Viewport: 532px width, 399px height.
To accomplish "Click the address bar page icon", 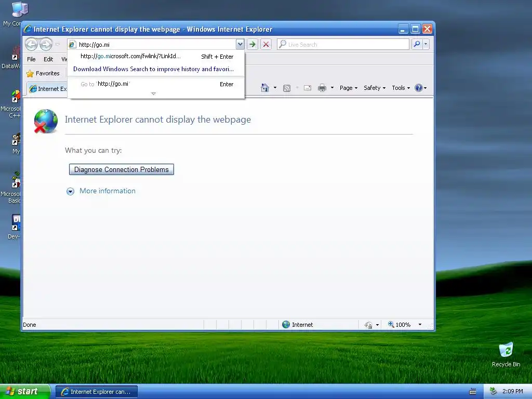I will pos(72,45).
